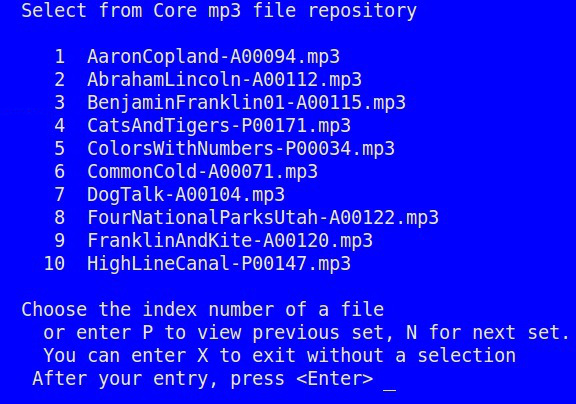Select AbrahamLincoln-A00112.mp3 file entry

(x=224, y=80)
